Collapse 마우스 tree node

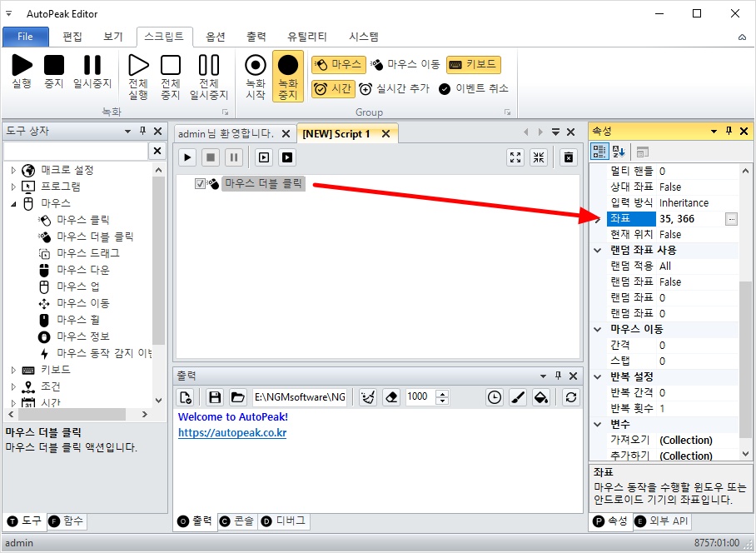point(13,203)
